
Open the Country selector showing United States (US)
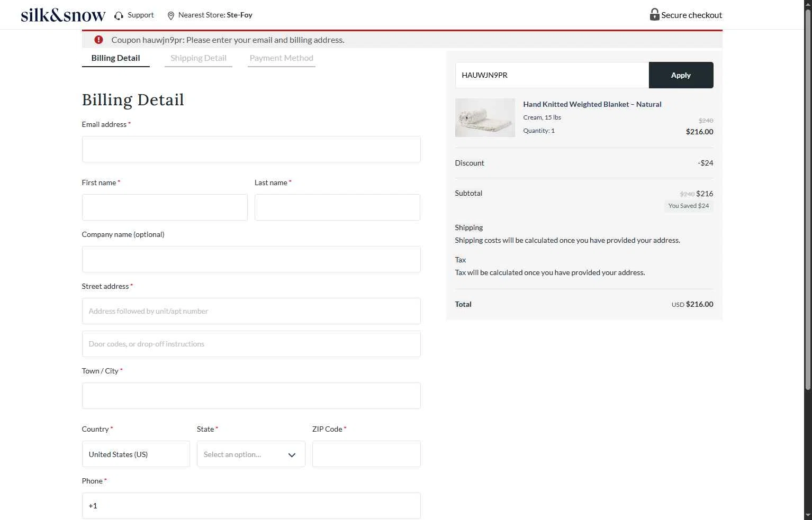pos(136,454)
